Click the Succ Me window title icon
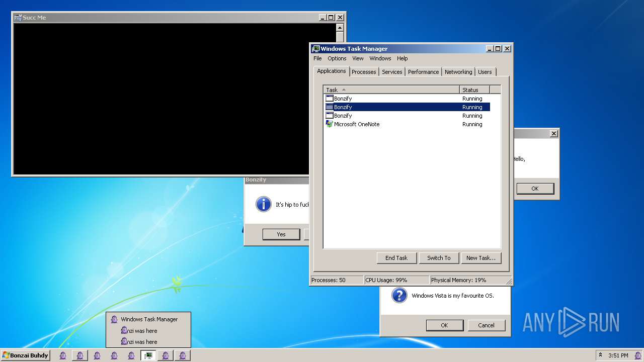 coord(18,18)
